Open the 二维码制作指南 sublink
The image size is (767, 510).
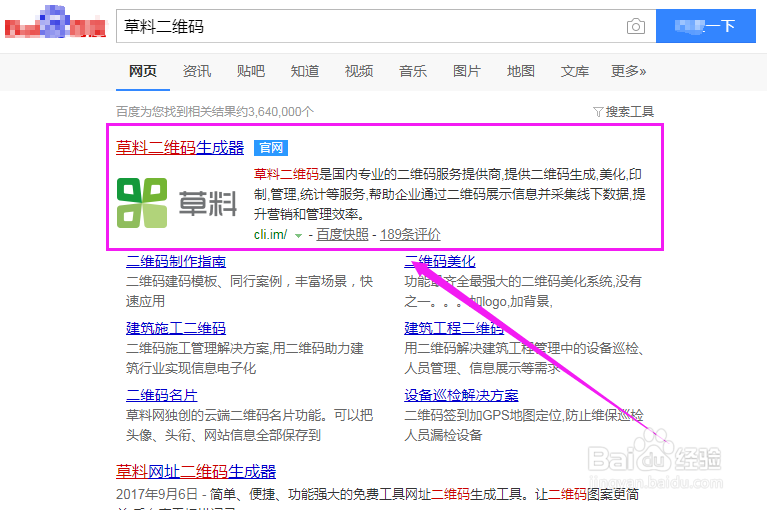pos(176,261)
